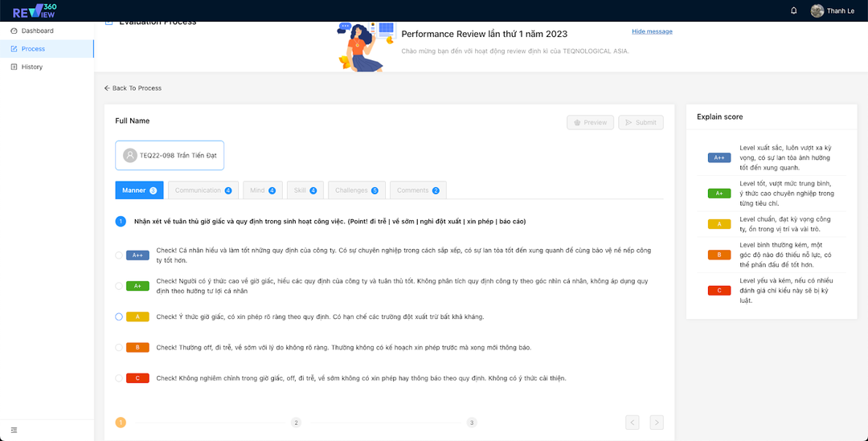Select the A rating radio button

tap(119, 316)
